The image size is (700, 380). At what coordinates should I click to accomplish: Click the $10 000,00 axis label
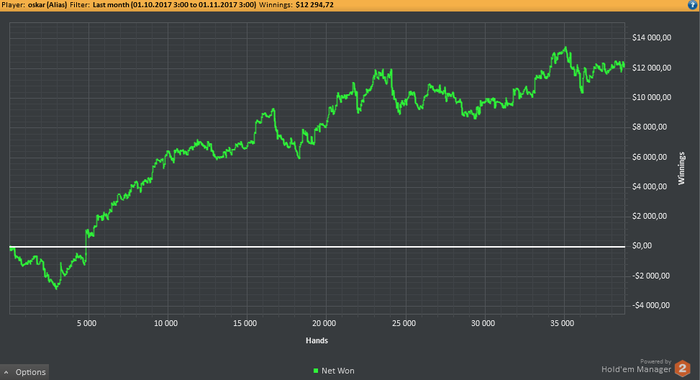click(651, 97)
